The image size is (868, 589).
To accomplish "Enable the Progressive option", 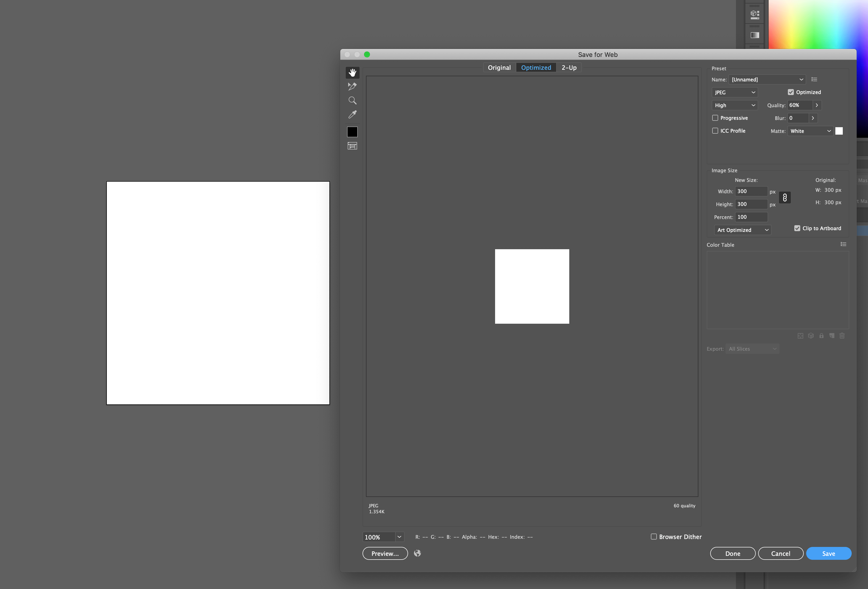I will pyautogui.click(x=715, y=118).
